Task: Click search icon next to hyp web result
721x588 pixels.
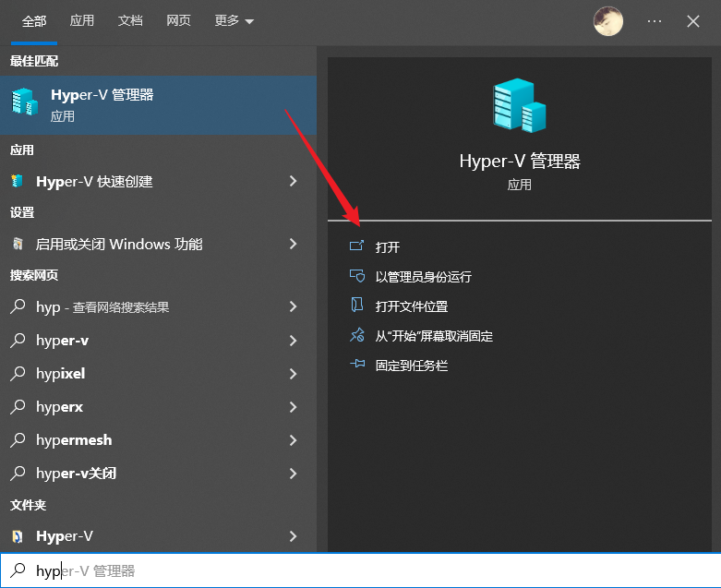Action: pos(18,306)
